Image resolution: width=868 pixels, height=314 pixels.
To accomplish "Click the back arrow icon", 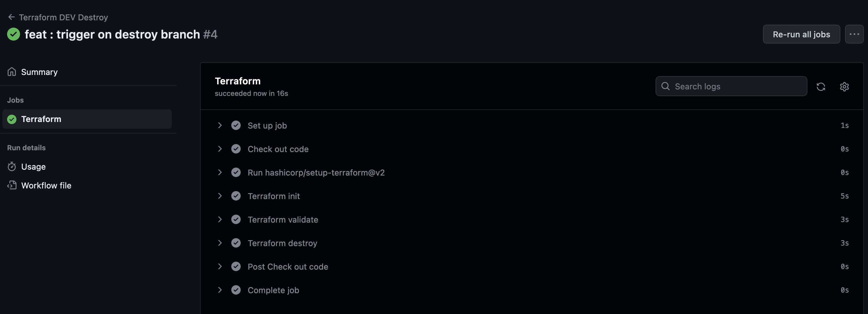I will (x=11, y=17).
